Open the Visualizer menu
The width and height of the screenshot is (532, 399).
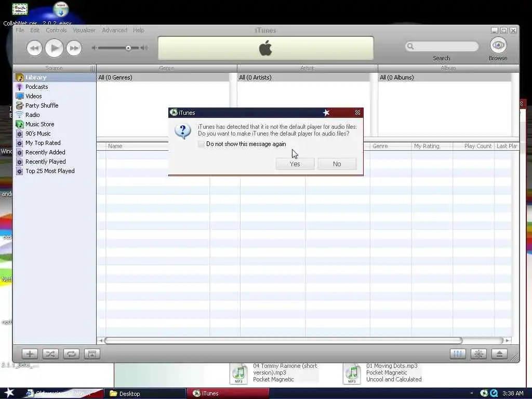84,30
